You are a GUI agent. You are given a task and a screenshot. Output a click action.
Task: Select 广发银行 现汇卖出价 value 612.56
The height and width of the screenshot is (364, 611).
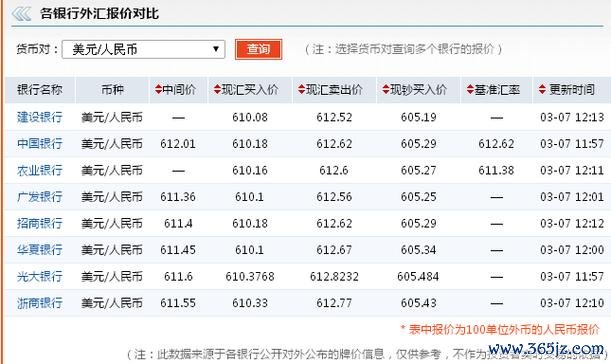(x=334, y=197)
